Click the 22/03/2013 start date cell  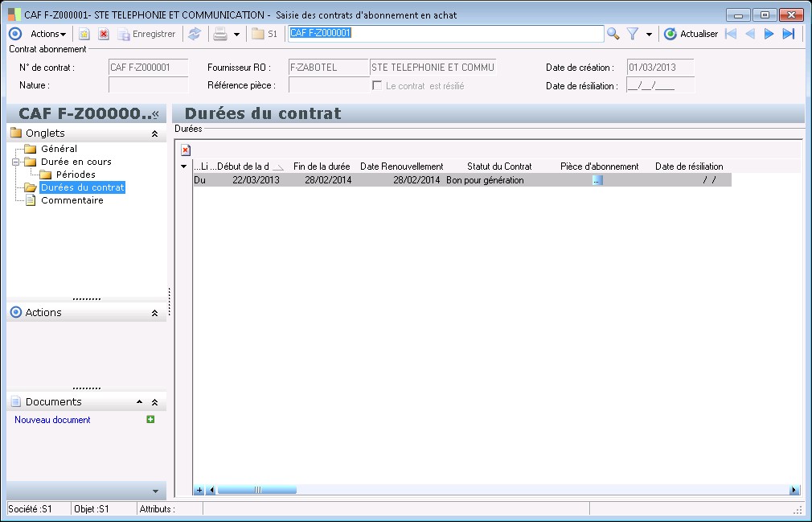pos(256,180)
